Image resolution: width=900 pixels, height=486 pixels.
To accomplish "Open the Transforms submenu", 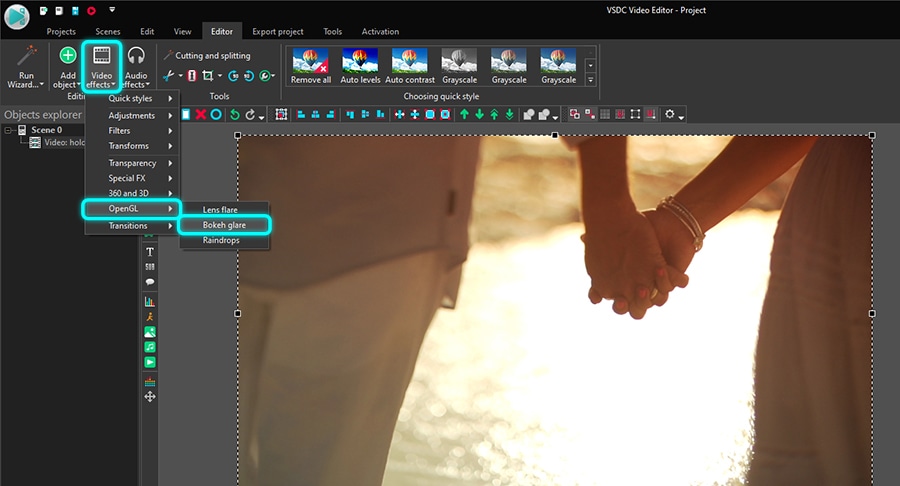I will (x=134, y=146).
